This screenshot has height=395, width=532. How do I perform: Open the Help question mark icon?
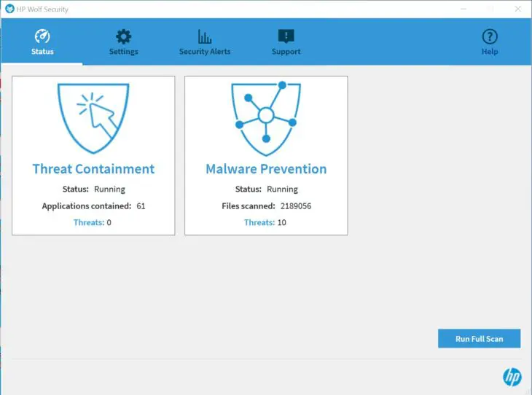coord(490,36)
